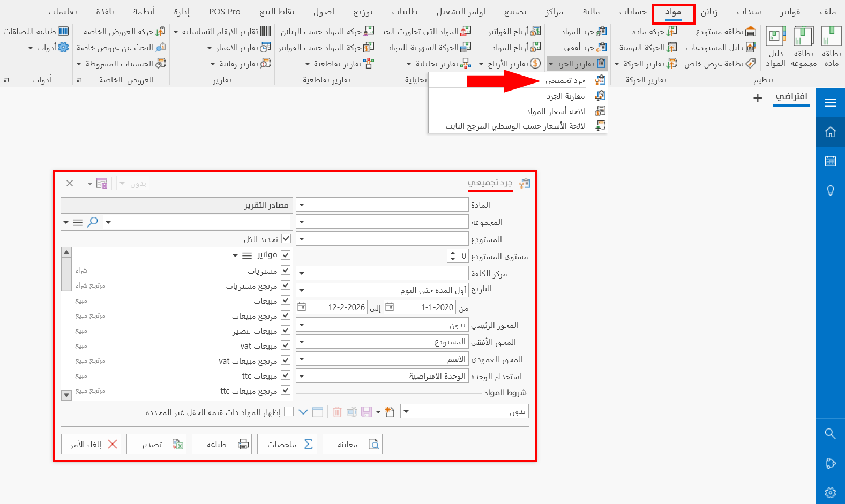Open التاريخ period dropdown

coord(302,290)
